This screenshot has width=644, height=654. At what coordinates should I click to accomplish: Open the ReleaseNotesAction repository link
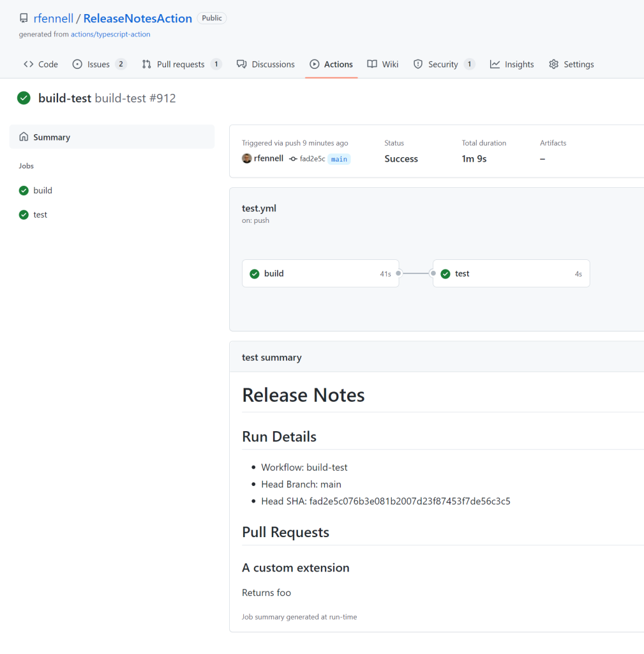[138, 19]
